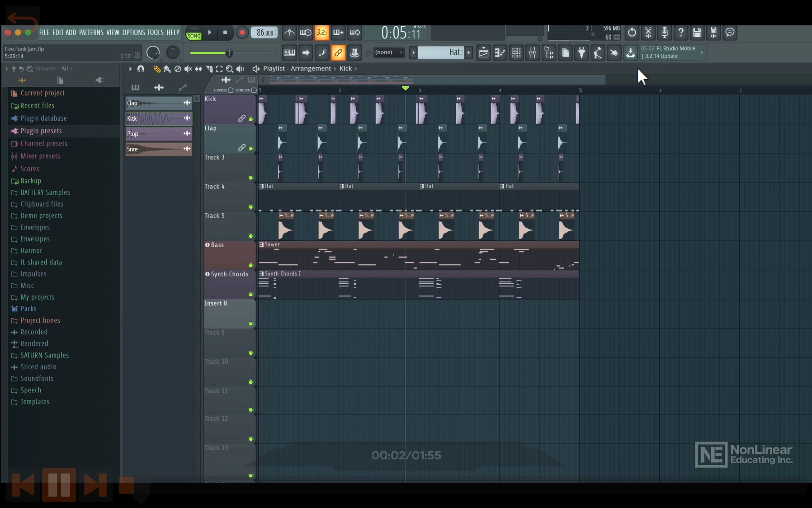Enable the STRETCH checkbox
Image resolution: width=812 pixels, height=508 pixels.
tap(254, 90)
